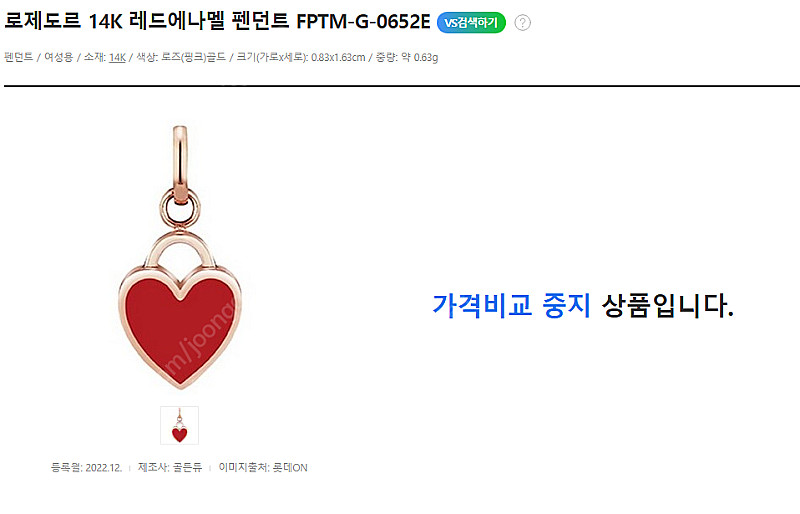Open the question mark help icon
800x514 pixels.
[522, 23]
